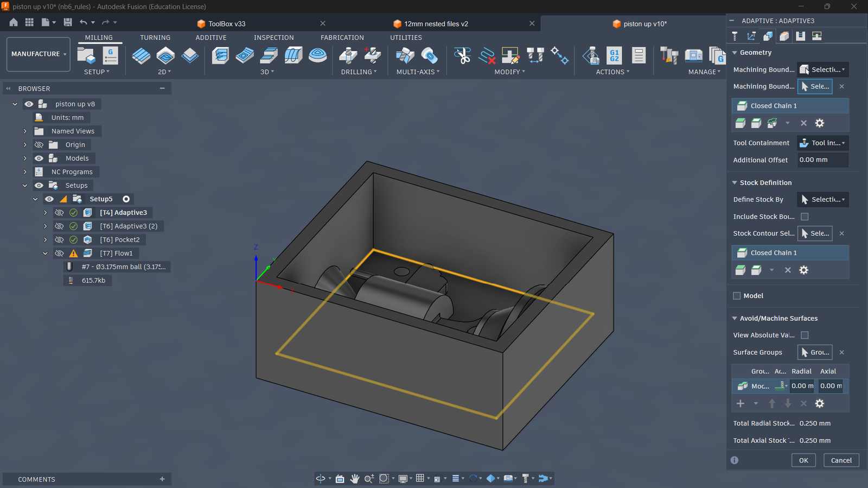Enable View Absolute Values checkbox
Screen dimensions: 868x488
click(x=805, y=335)
